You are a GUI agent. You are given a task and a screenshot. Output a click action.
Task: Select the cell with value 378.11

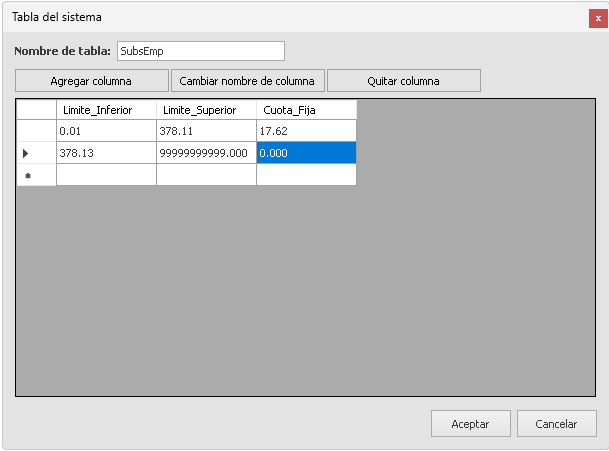(206, 131)
